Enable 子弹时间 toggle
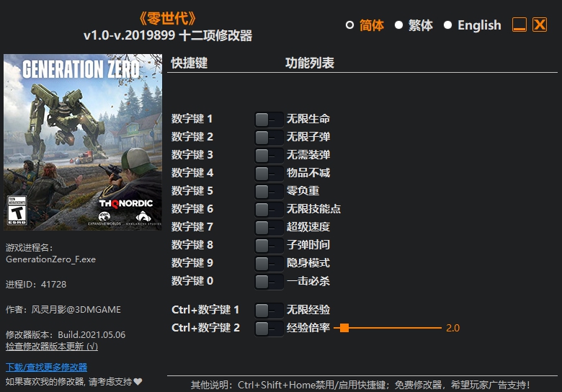Image resolution: width=562 pixels, height=392 pixels. click(269, 246)
